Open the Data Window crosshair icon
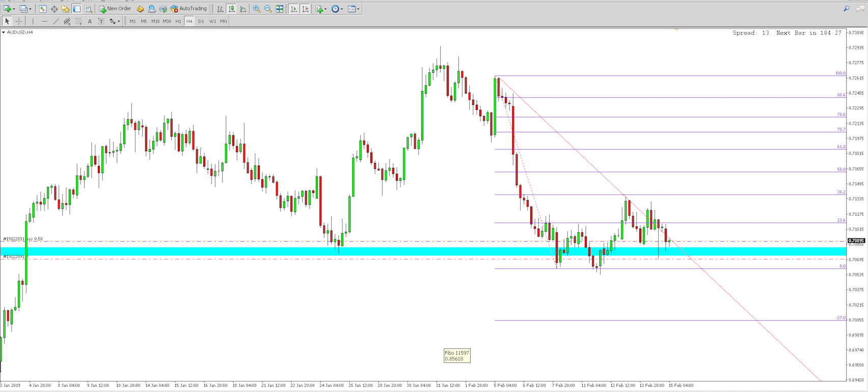The height and width of the screenshot is (392, 868). point(54,9)
